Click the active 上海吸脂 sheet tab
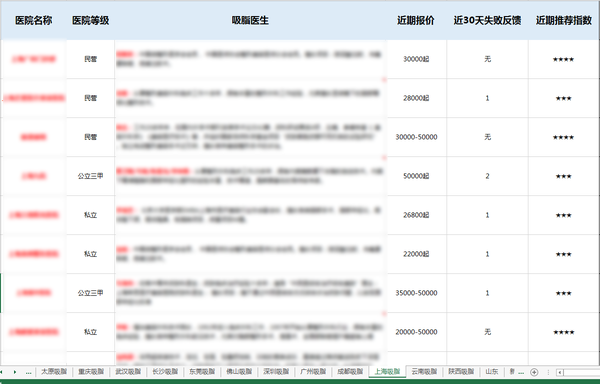The width and height of the screenshot is (600, 384). (x=387, y=371)
